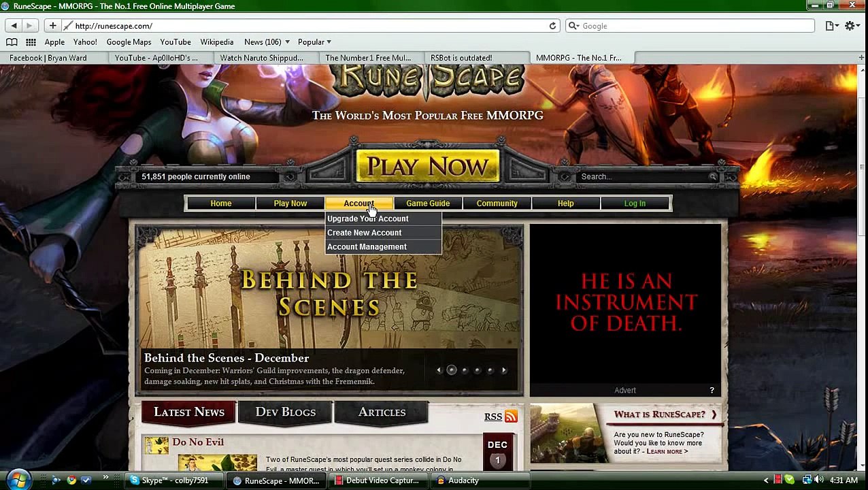The height and width of the screenshot is (490, 868).
Task: Expand the News (106) bookmark folder
Action: click(267, 42)
